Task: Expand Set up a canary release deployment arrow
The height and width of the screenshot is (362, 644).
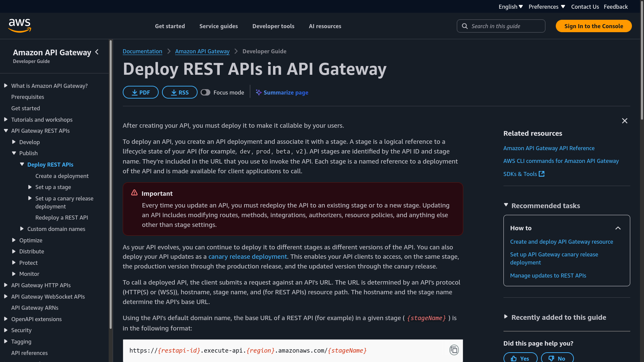Action: [30, 198]
